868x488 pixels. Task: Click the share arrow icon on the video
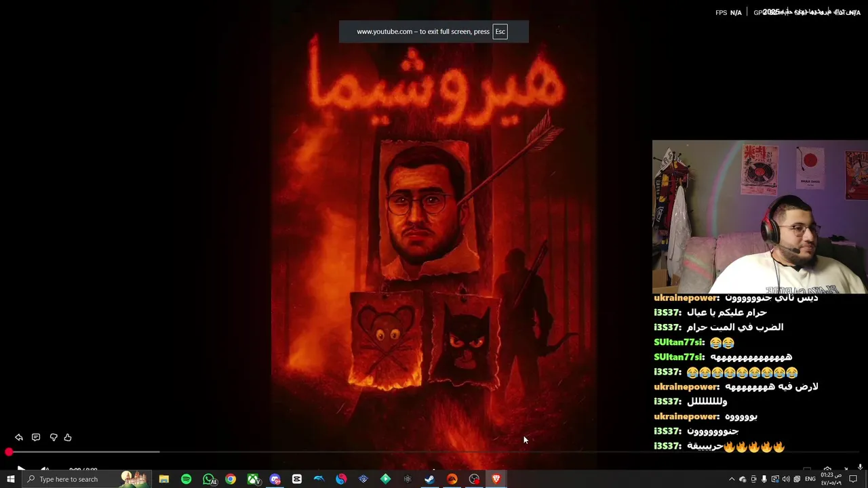point(19,437)
